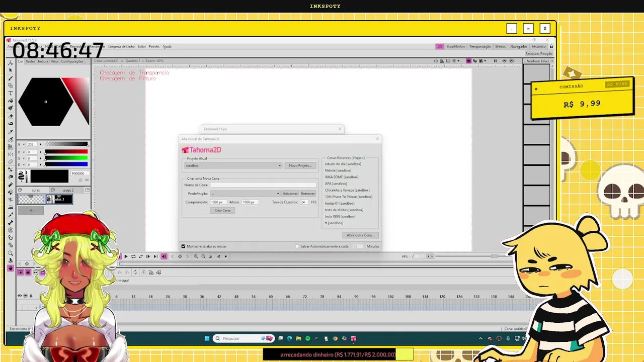Image resolution: width=644 pixels, height=362 pixels.
Task: Toggle loop playback in viewer controls
Action: [133, 256]
